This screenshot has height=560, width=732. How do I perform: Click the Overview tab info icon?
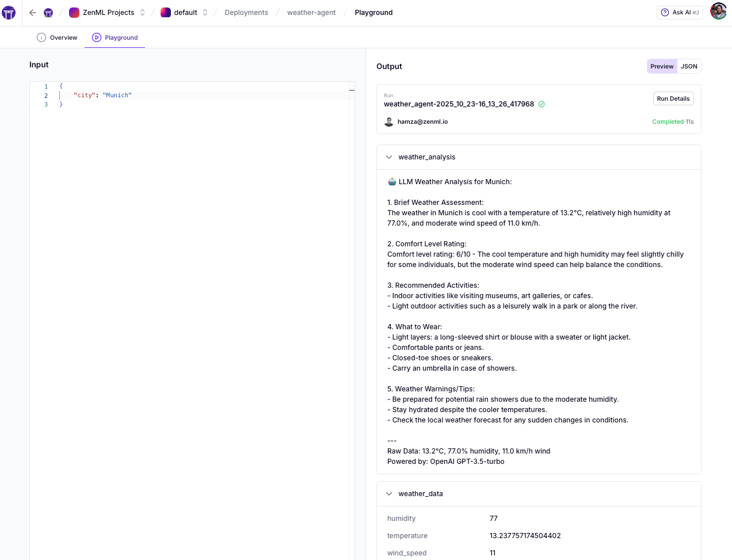(41, 37)
